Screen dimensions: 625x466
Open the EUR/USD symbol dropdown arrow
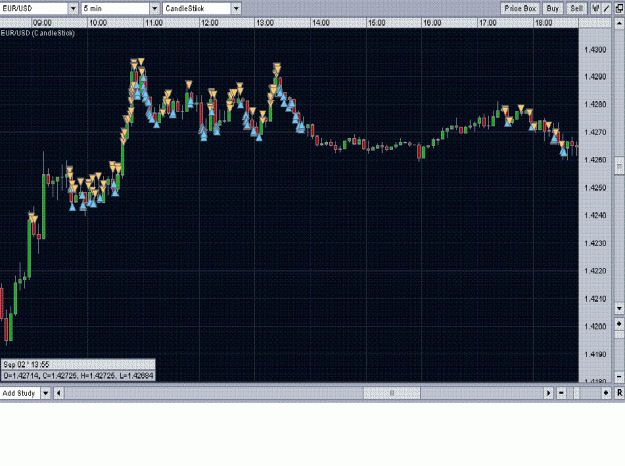pyautogui.click(x=73, y=8)
